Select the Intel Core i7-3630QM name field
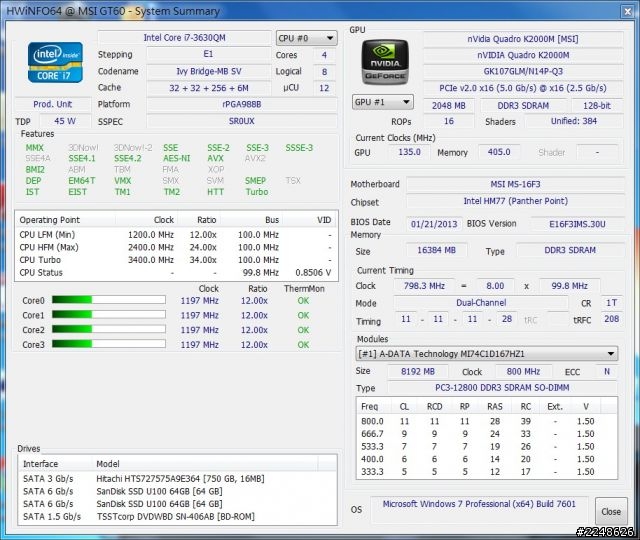Image resolution: width=640 pixels, height=540 pixels. [x=184, y=38]
